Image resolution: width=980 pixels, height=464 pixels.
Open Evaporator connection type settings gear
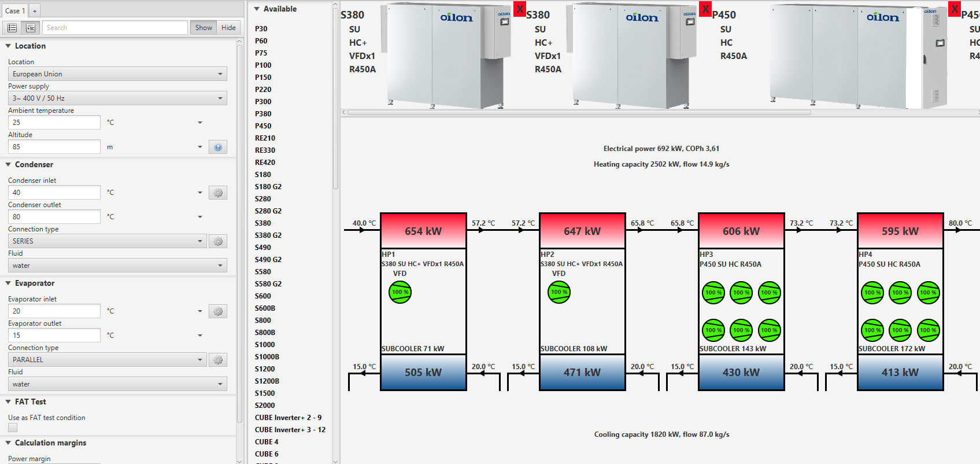click(218, 360)
